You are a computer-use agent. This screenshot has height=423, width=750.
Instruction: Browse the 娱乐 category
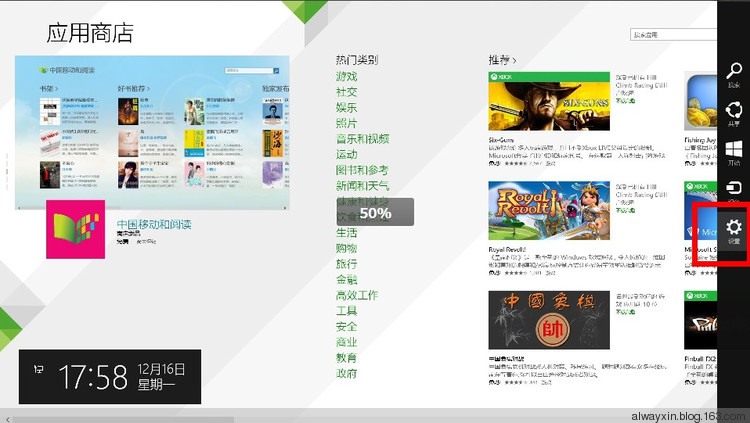point(346,108)
